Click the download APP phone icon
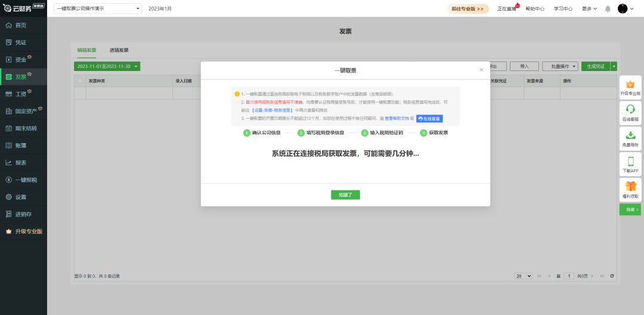 (630, 162)
